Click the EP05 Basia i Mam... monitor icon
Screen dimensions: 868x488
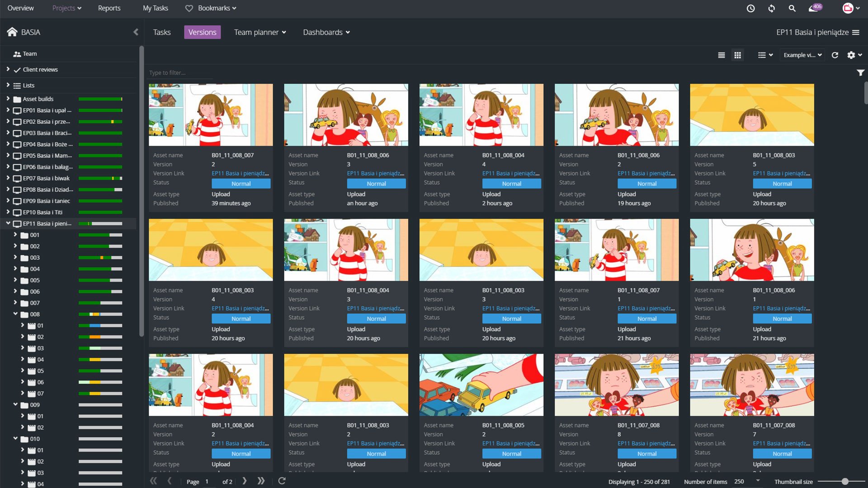(x=17, y=156)
